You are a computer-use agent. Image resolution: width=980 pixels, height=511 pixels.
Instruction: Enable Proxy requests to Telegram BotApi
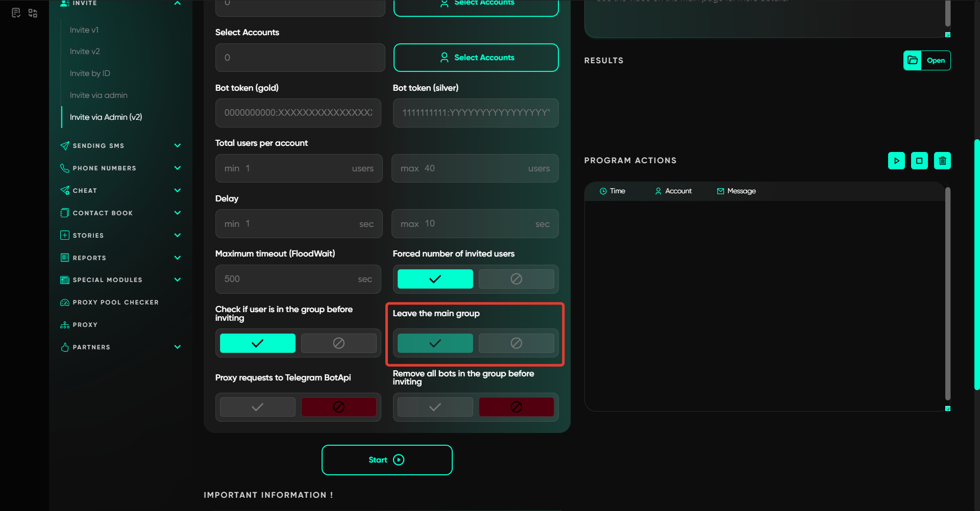[x=258, y=407]
